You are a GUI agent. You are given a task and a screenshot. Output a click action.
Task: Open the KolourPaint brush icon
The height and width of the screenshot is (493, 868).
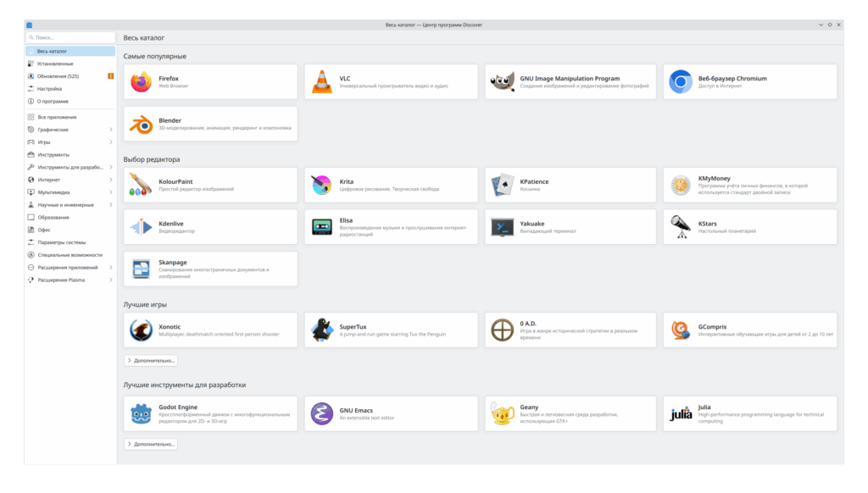click(x=142, y=185)
